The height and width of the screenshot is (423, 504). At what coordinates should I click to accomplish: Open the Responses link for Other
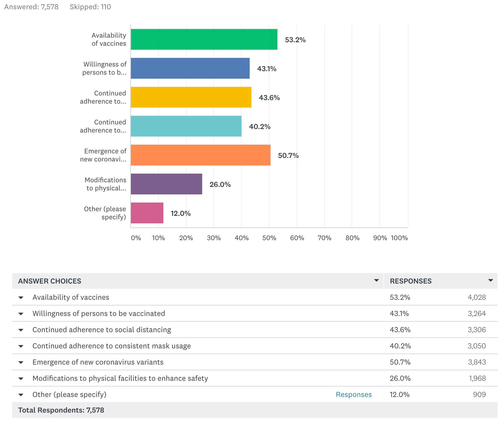coord(354,395)
